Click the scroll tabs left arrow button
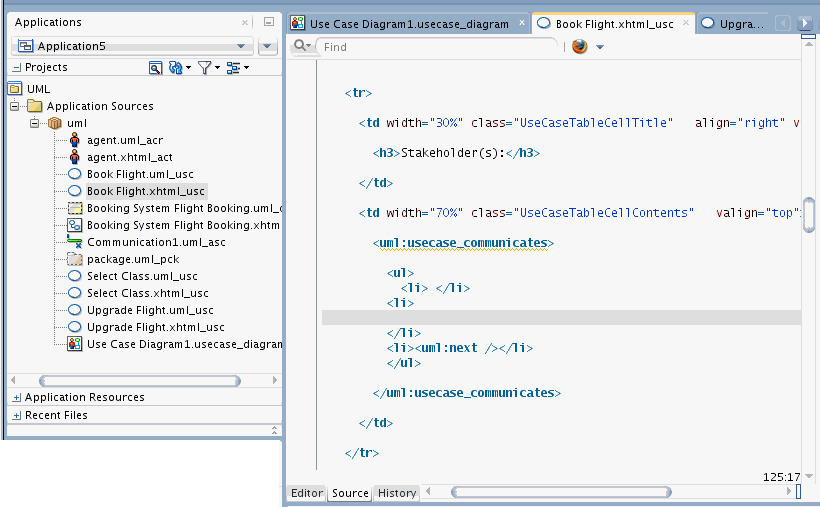Image resolution: width=820 pixels, height=507 pixels. pos(782,24)
